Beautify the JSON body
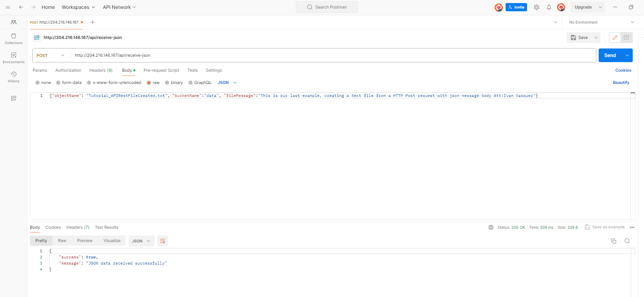644x297 pixels. coord(621,83)
